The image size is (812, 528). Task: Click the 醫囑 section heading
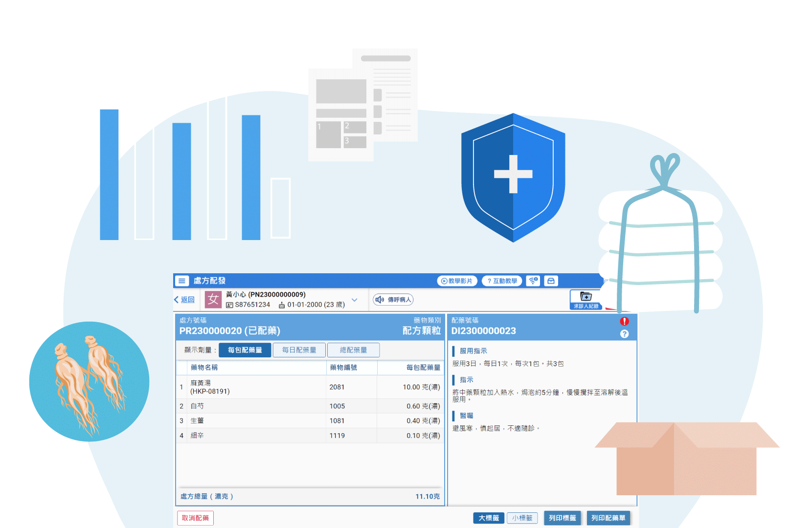pyautogui.click(x=467, y=416)
